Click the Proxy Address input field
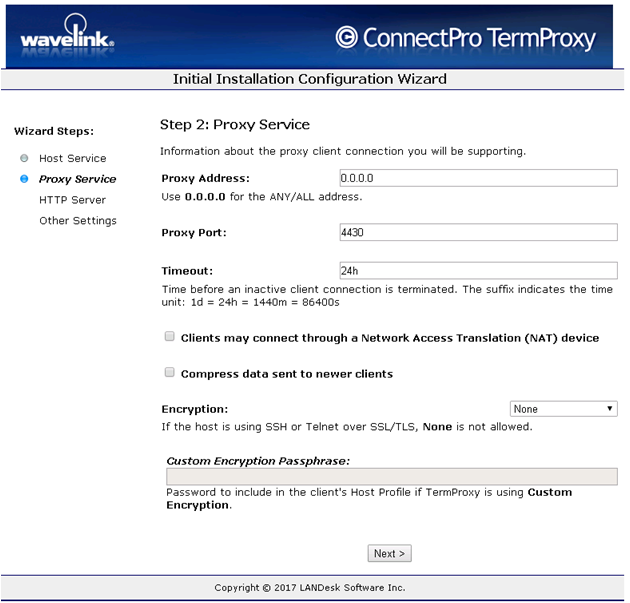 (478, 178)
